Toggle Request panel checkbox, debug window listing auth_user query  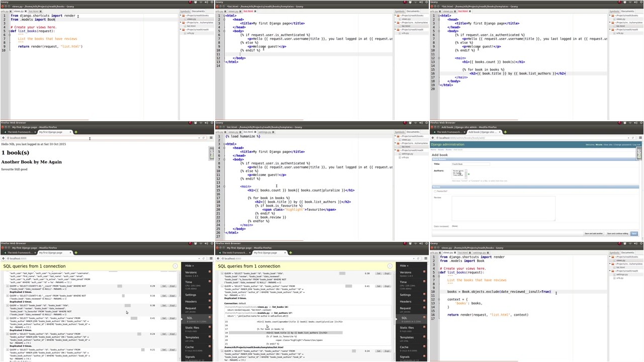point(210,307)
